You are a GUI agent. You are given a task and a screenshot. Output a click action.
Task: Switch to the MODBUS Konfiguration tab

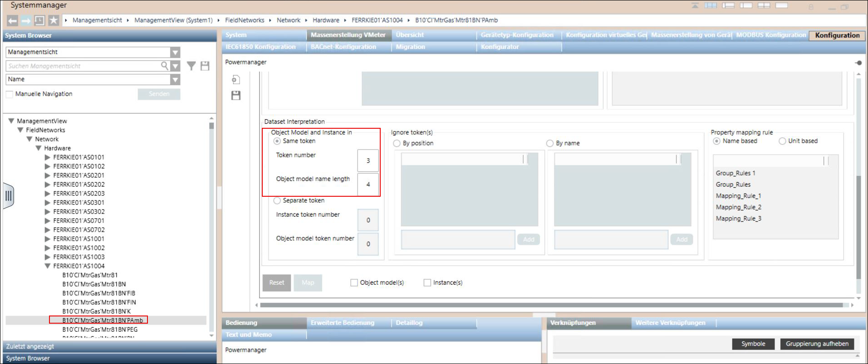coord(770,35)
